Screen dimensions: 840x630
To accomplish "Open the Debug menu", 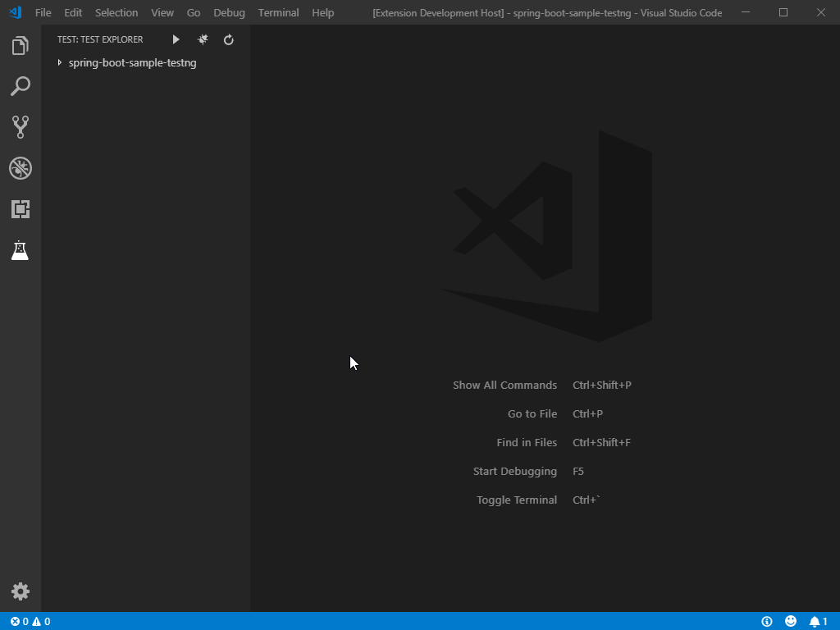I will click(230, 12).
